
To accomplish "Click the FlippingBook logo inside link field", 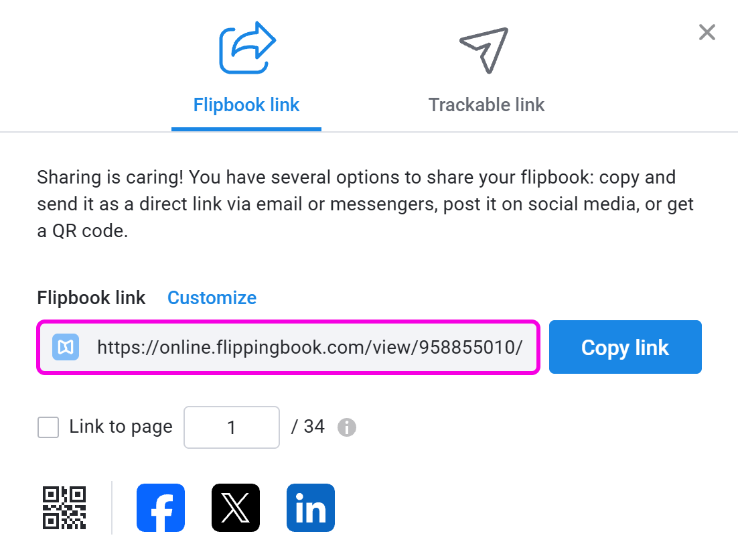I will (x=66, y=347).
